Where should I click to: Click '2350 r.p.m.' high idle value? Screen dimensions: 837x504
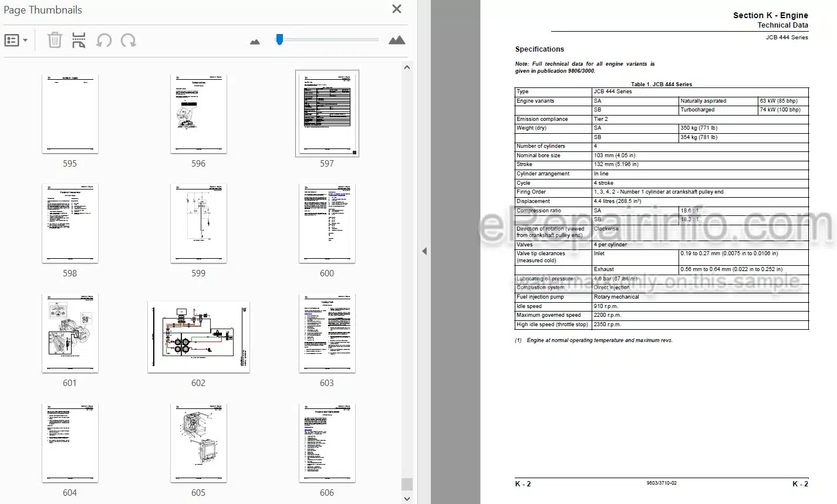pyautogui.click(x=607, y=324)
